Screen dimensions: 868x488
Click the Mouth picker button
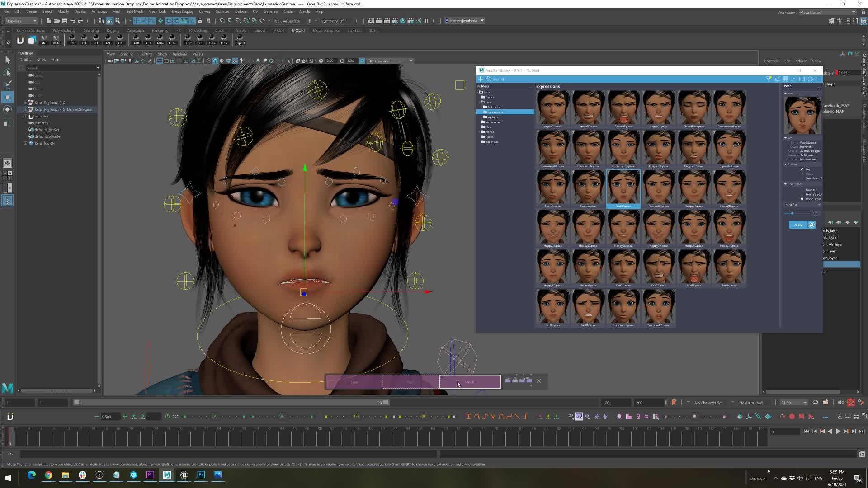point(470,382)
